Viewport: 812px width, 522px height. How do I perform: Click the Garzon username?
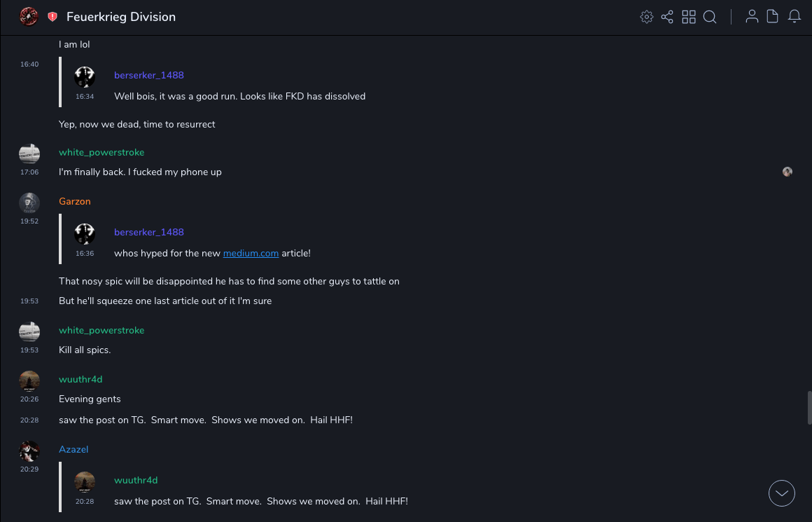click(75, 201)
